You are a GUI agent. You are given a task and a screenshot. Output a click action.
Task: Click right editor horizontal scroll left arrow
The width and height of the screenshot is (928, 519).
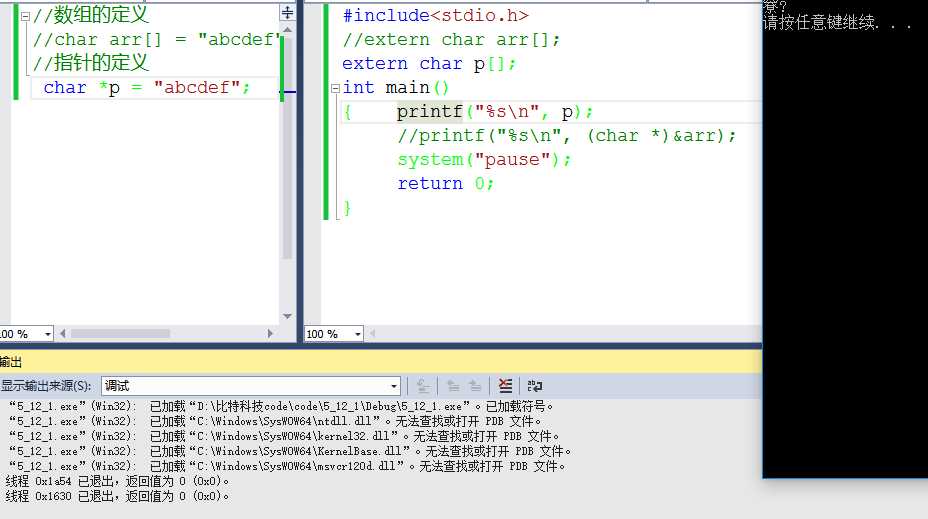tap(372, 334)
